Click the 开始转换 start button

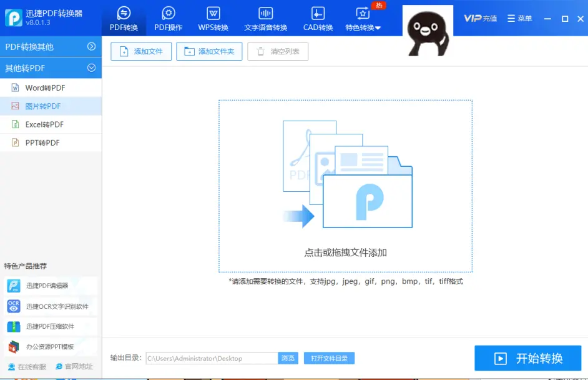[x=528, y=358]
